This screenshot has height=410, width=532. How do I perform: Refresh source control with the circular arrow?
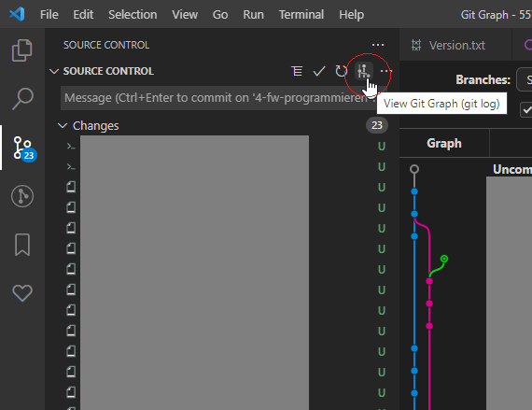pyautogui.click(x=341, y=71)
